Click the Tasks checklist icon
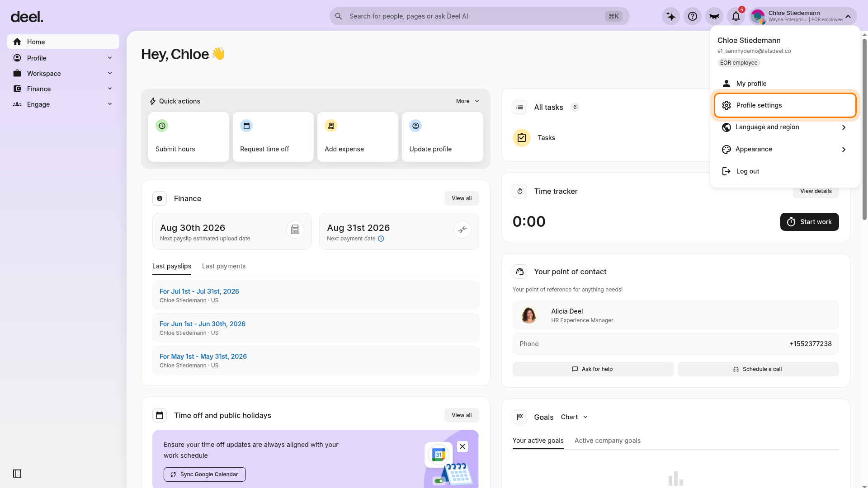 click(522, 138)
